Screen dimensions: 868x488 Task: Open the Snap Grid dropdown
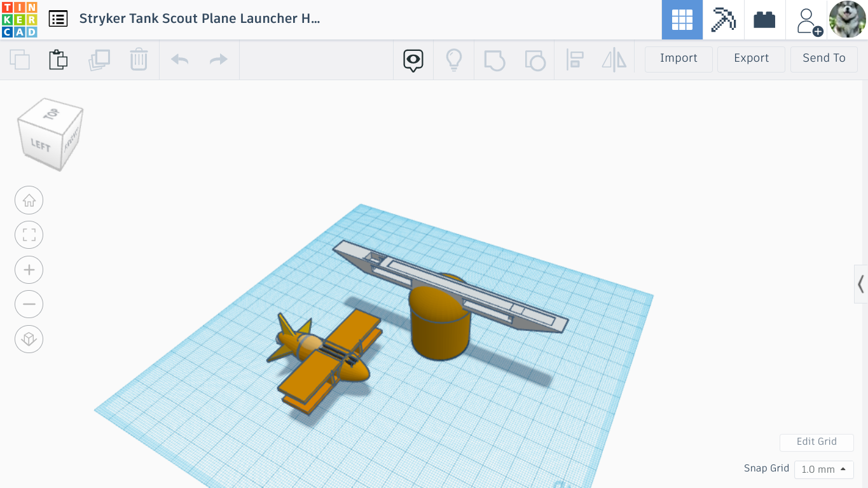[823, 470]
